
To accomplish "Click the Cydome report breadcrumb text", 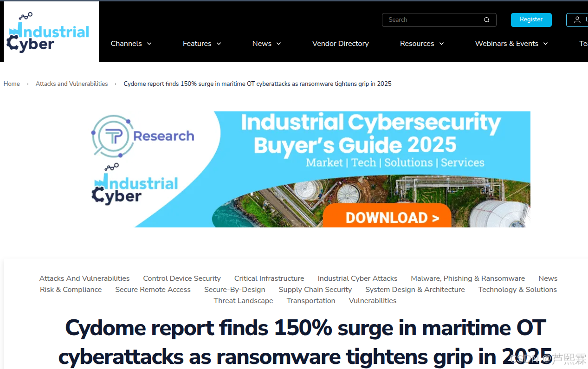I will click(x=258, y=84).
